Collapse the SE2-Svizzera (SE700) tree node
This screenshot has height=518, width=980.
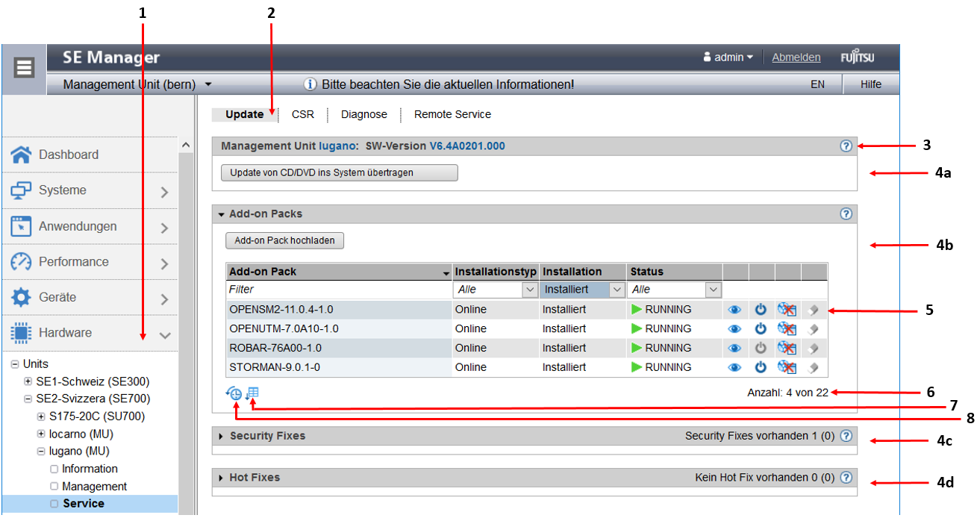(x=28, y=399)
